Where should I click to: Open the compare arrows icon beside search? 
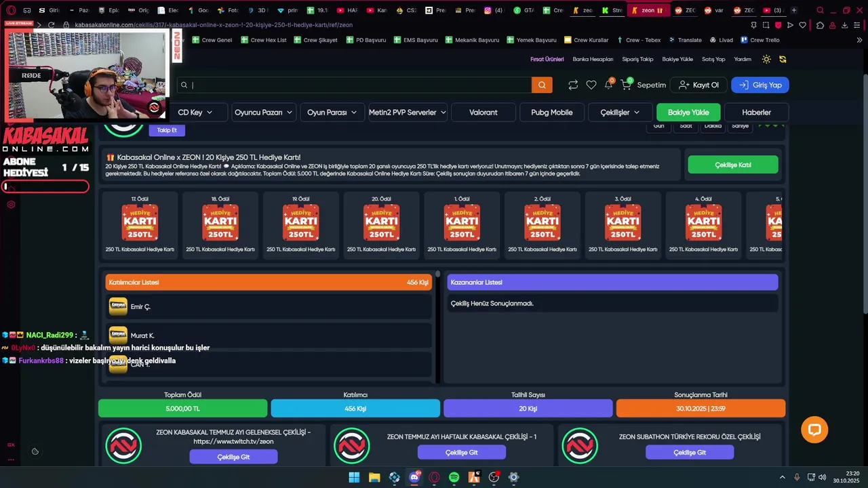pos(573,85)
